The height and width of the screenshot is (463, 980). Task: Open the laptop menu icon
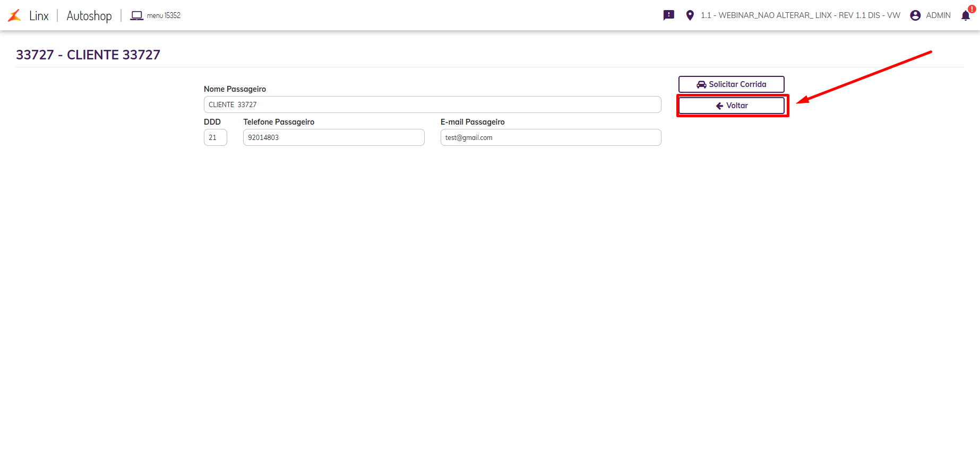click(x=136, y=15)
